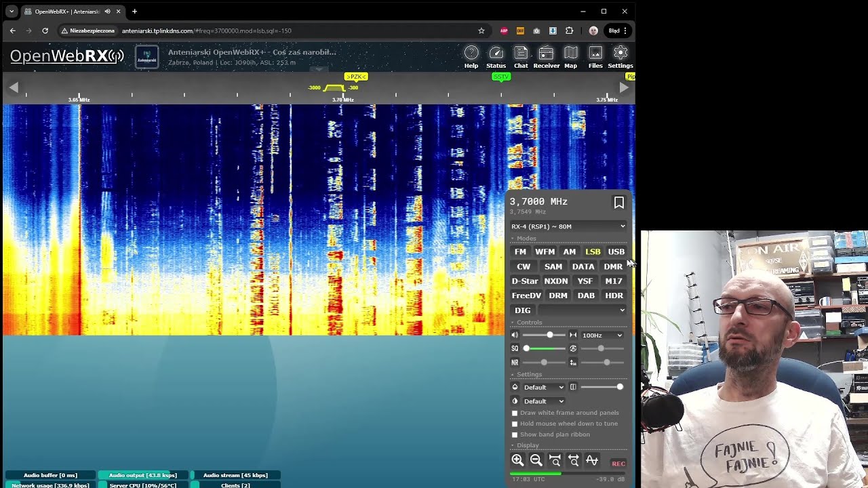Click the third zoom icon in the Display row
The image size is (868, 488).
pos(555,460)
